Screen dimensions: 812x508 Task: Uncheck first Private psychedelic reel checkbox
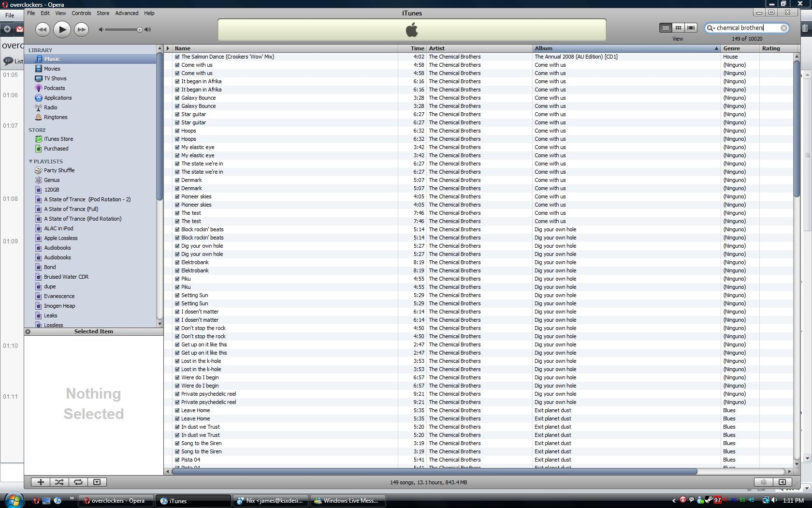[x=177, y=394]
